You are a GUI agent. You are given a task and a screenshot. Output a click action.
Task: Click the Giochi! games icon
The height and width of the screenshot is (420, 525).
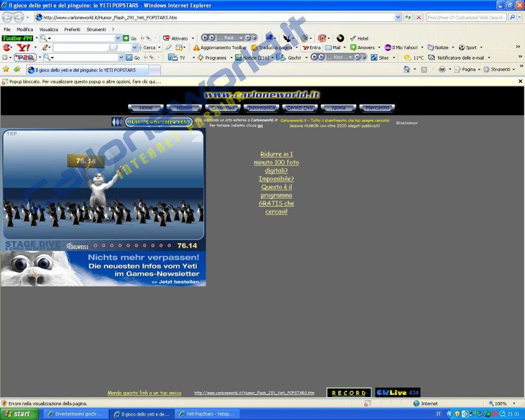[x=281, y=57]
